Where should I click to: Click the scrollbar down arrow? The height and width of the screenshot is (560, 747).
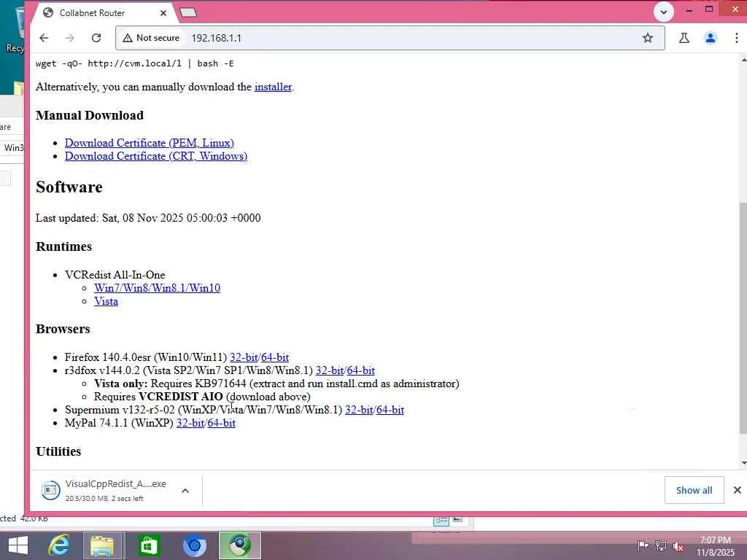coord(743,463)
